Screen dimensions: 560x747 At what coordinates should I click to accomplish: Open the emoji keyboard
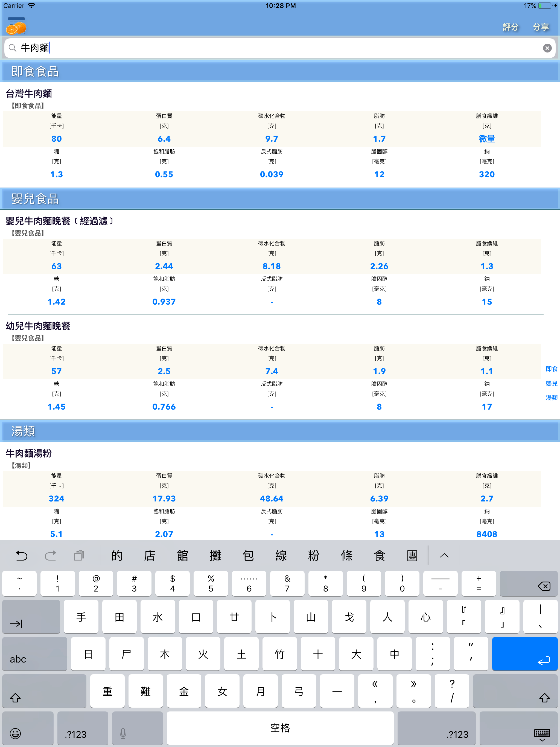(x=28, y=728)
